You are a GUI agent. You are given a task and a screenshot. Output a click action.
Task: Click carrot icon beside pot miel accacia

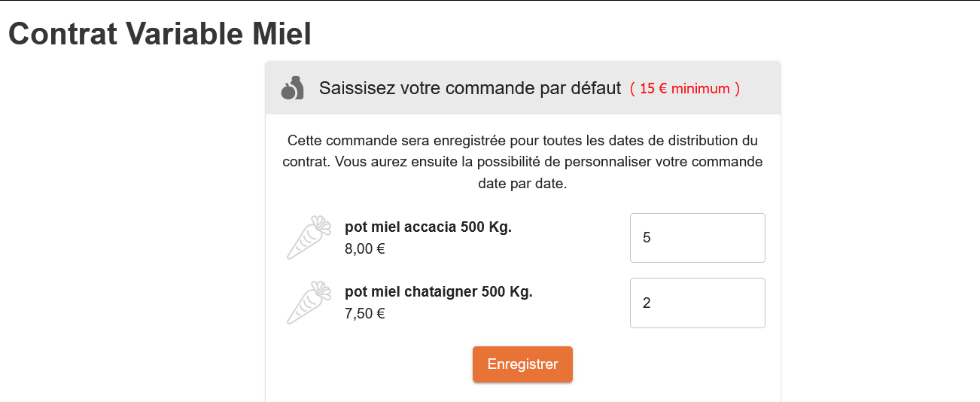point(309,237)
